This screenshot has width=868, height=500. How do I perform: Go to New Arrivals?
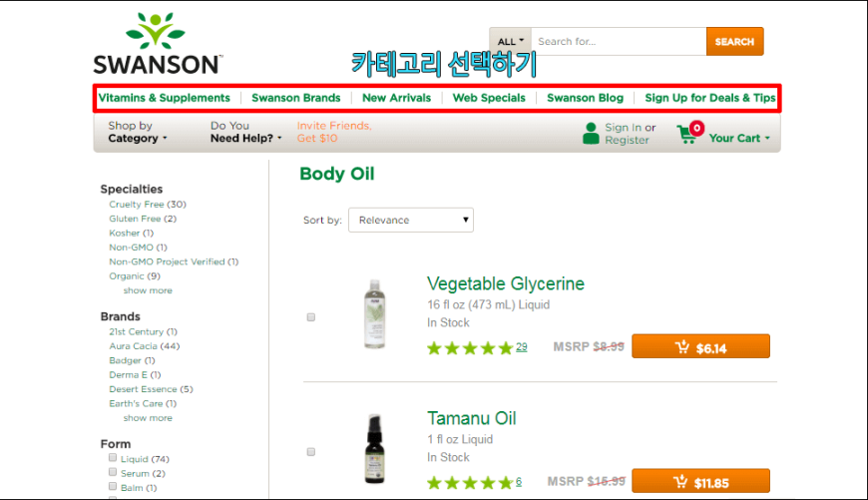click(396, 98)
